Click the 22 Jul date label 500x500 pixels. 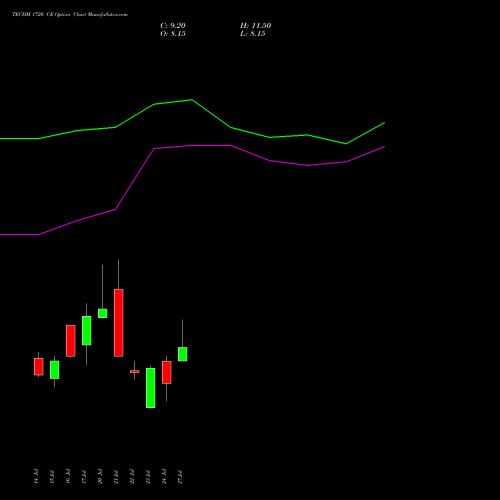132,476
